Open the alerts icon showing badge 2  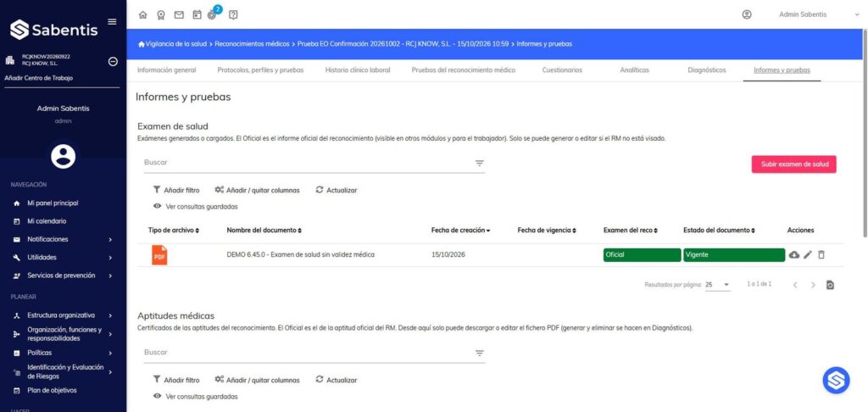tap(213, 14)
